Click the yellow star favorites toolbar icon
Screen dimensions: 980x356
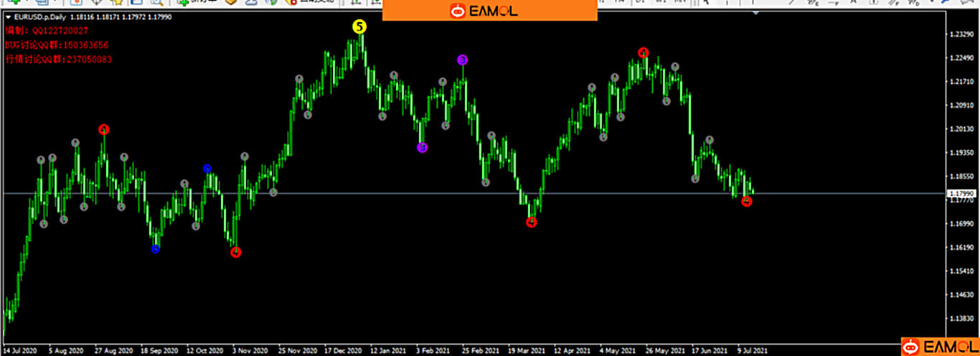tap(116, 2)
